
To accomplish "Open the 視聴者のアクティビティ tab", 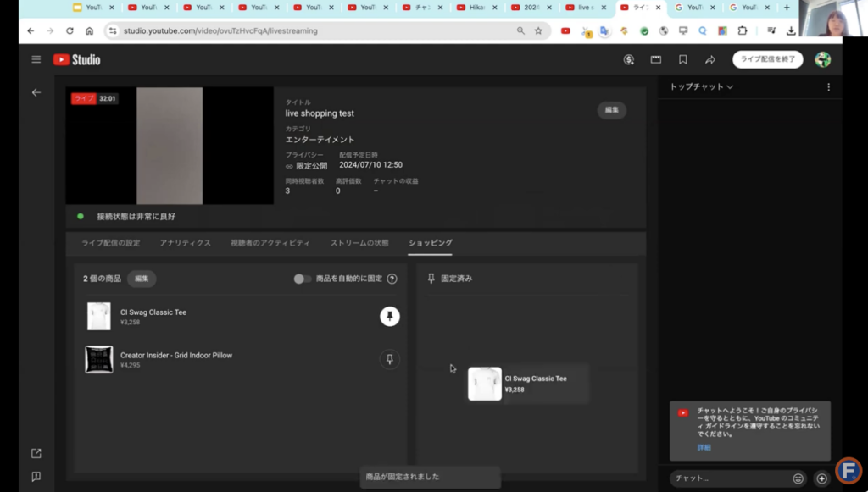I will 270,243.
